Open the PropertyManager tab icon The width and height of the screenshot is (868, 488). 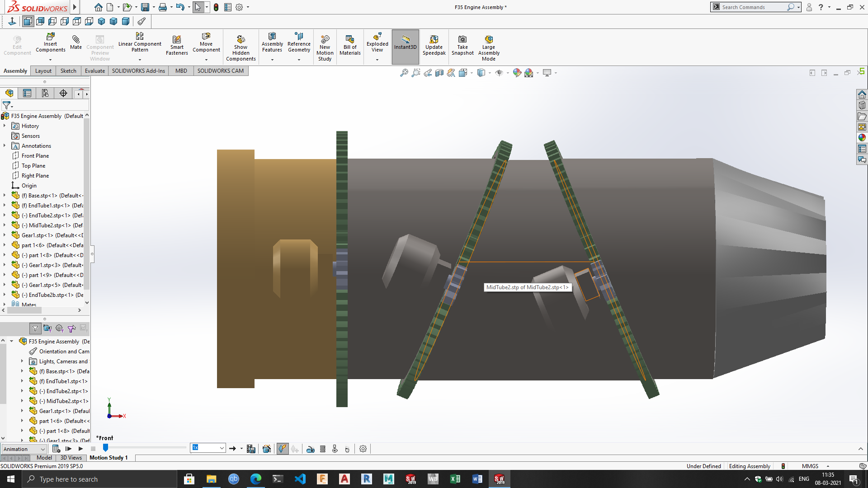[27, 93]
